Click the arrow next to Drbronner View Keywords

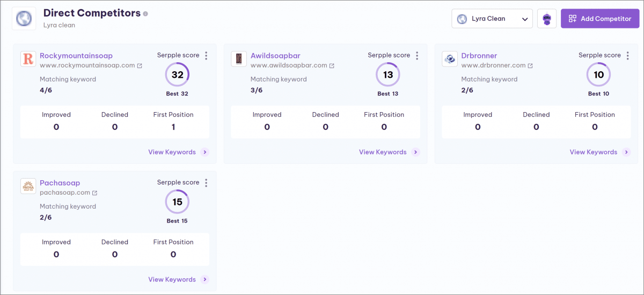click(x=626, y=152)
